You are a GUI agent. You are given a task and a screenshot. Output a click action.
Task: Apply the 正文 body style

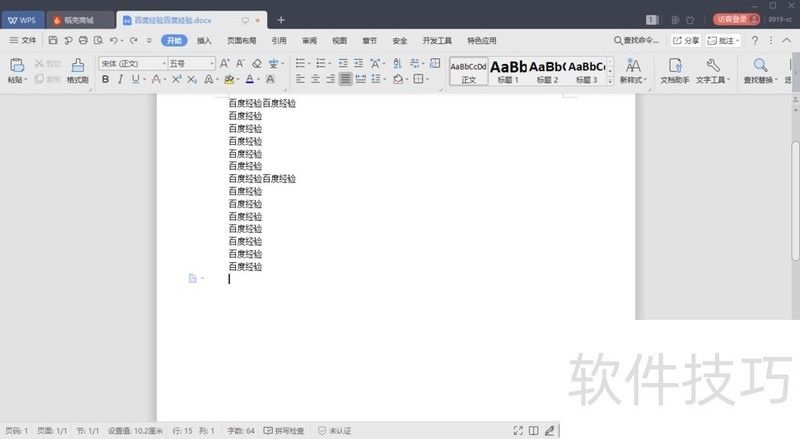(x=468, y=71)
